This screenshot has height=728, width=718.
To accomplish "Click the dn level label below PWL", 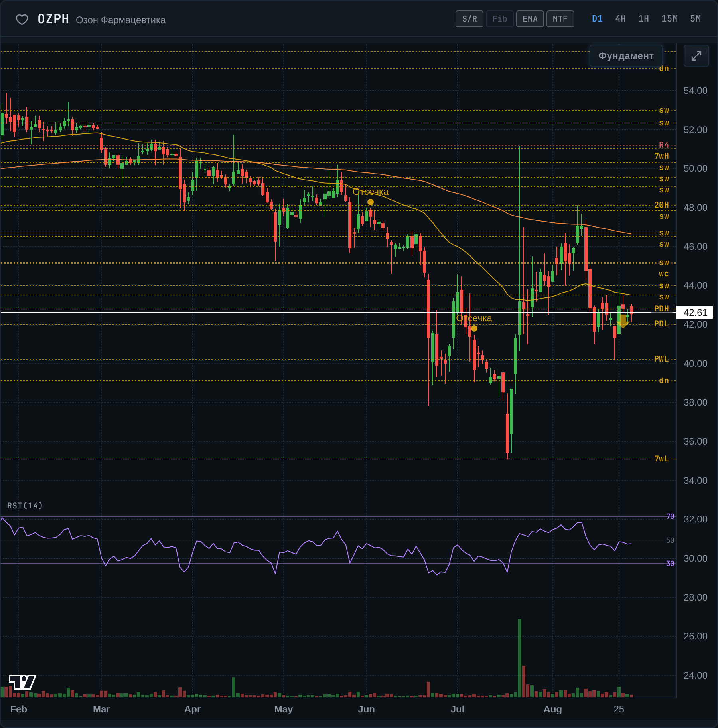I will click(664, 380).
